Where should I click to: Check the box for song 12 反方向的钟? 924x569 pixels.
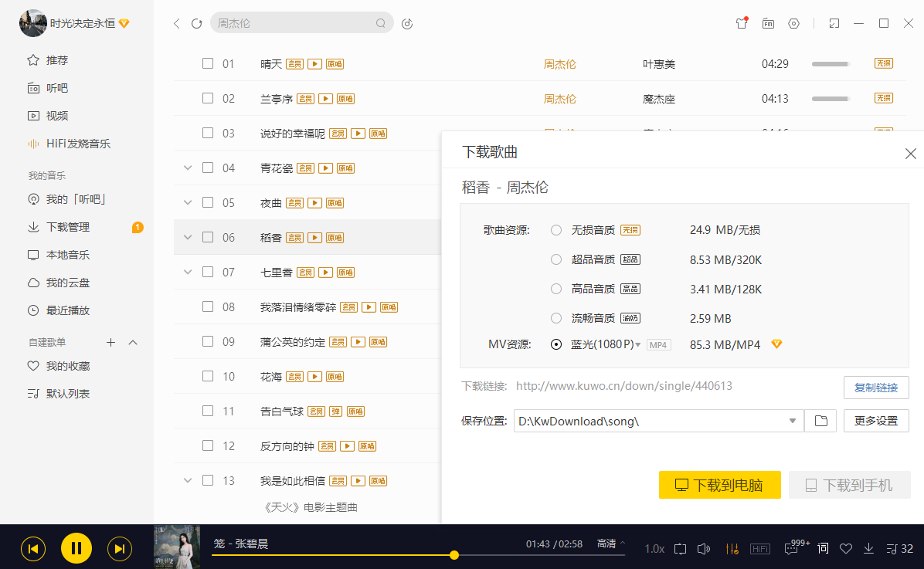point(207,446)
